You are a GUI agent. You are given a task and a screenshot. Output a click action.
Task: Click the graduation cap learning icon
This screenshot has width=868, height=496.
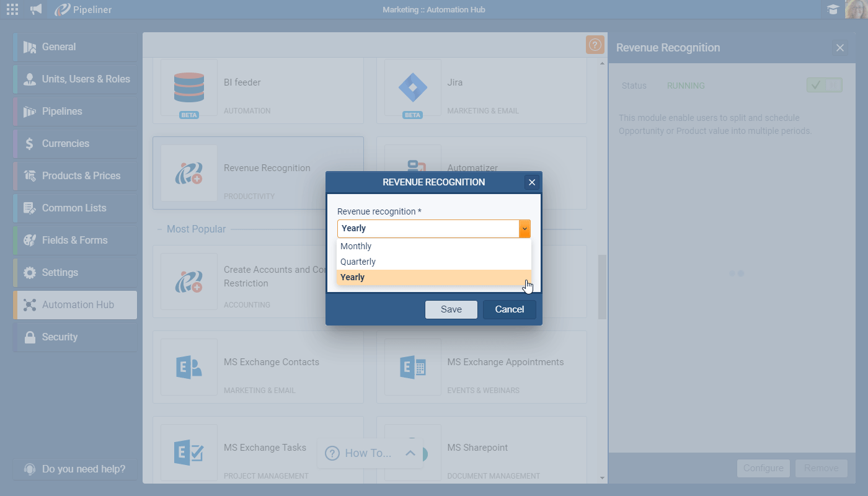(x=833, y=9)
